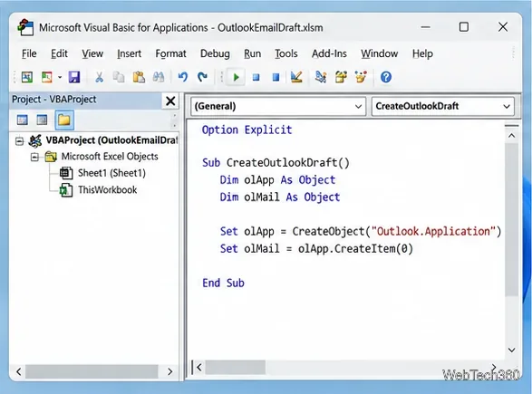Maximize the VBA editor window
Image resolution: width=532 pixels, height=394 pixels.
coord(463,27)
